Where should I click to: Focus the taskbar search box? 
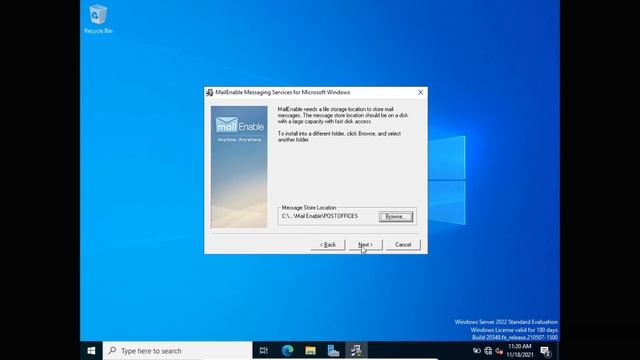point(178,351)
